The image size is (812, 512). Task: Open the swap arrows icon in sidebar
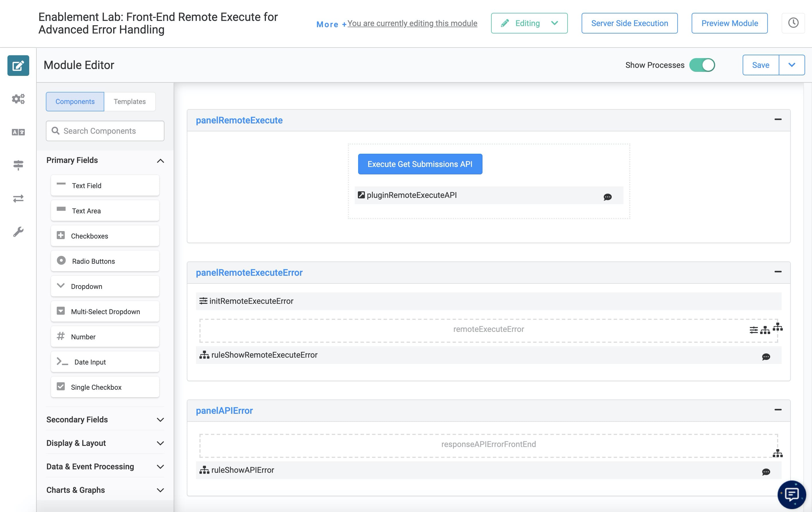click(x=18, y=198)
